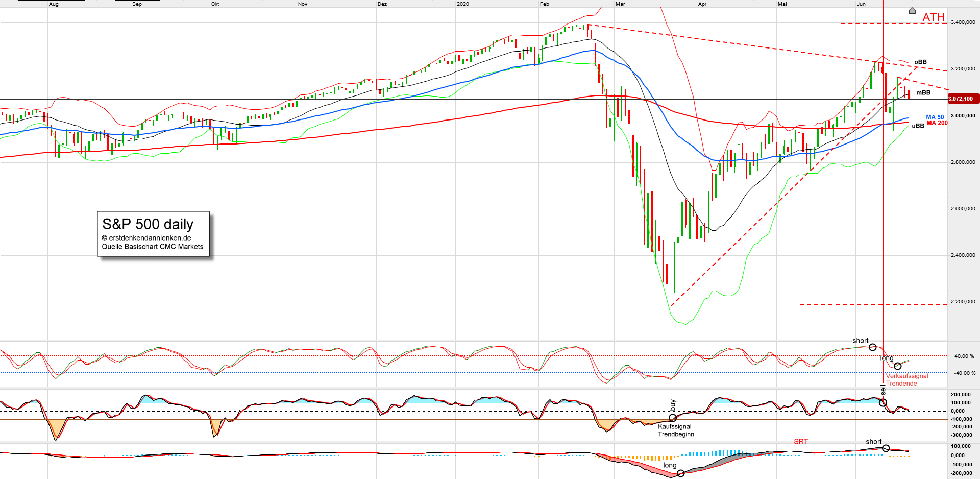This screenshot has width=980, height=479.
Task: Click the Sep label on the time axis
Action: [x=137, y=4]
